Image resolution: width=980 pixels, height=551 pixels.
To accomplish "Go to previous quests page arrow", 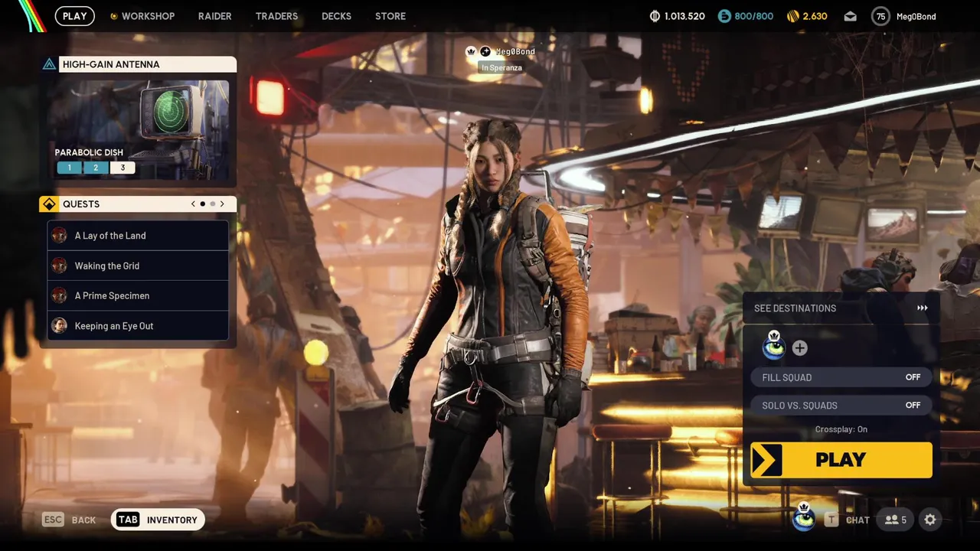I will pos(194,204).
